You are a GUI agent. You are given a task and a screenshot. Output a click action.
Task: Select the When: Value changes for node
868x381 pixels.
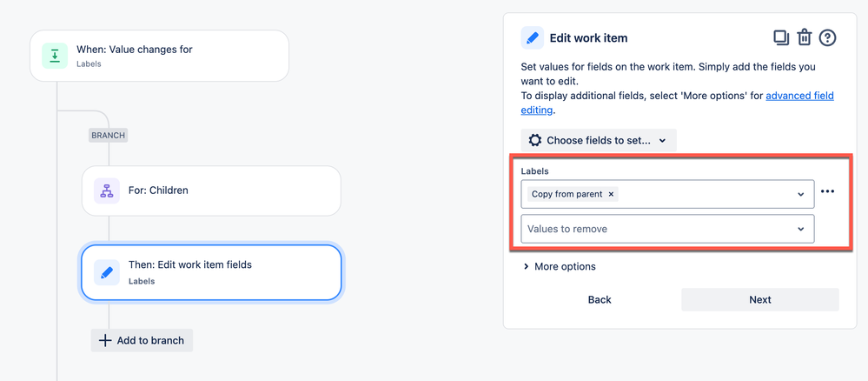tap(159, 56)
